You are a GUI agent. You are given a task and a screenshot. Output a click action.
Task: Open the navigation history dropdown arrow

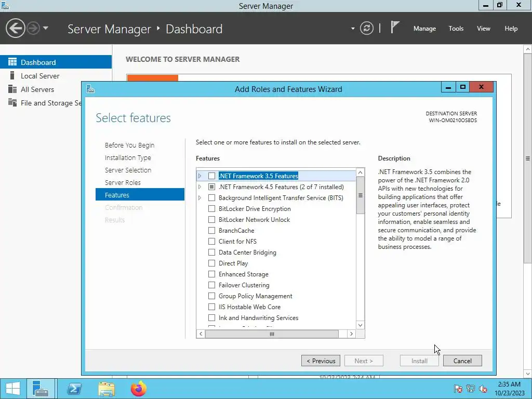coord(46,28)
